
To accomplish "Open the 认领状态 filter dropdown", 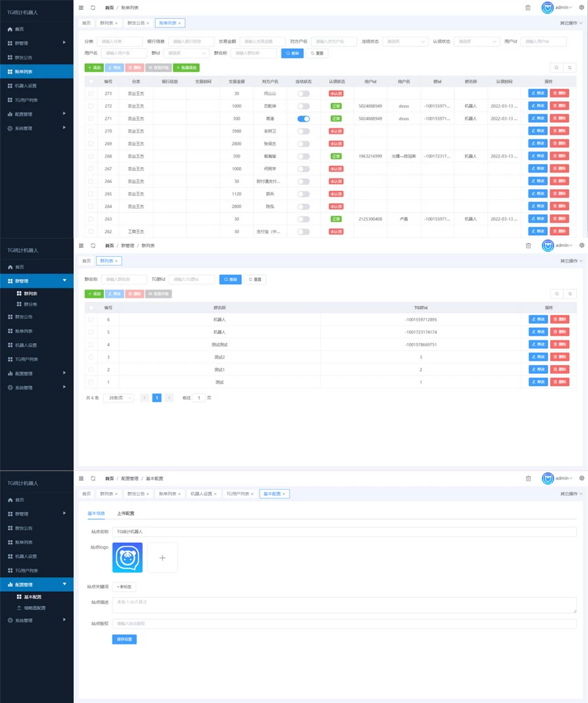I will click(x=476, y=41).
